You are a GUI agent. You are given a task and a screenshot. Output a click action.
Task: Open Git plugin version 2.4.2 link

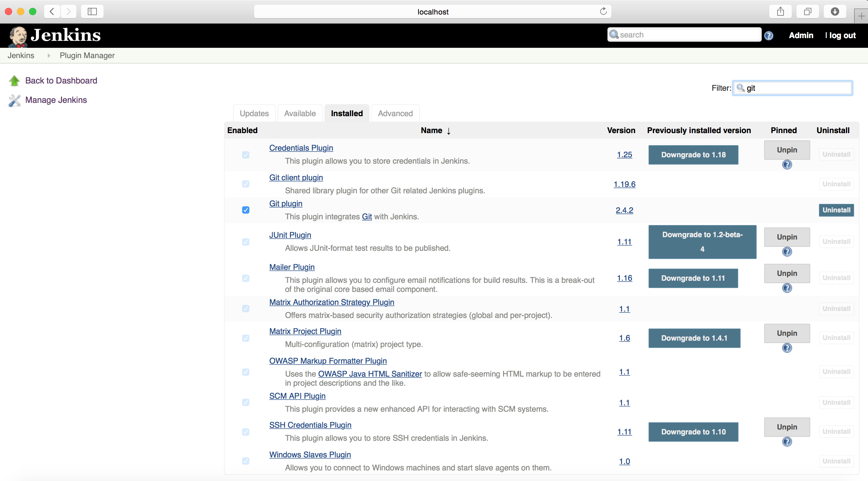(x=624, y=210)
